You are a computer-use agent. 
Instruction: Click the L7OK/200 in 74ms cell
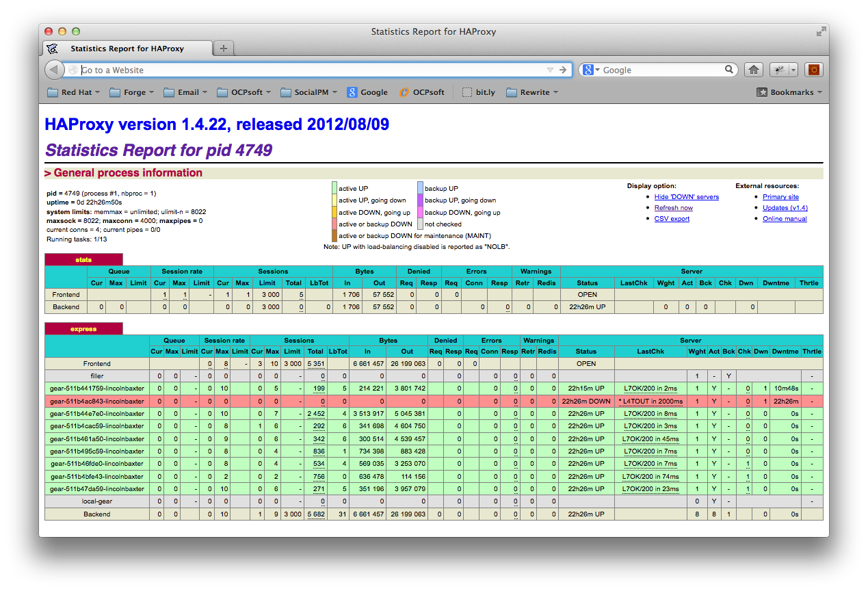(650, 477)
